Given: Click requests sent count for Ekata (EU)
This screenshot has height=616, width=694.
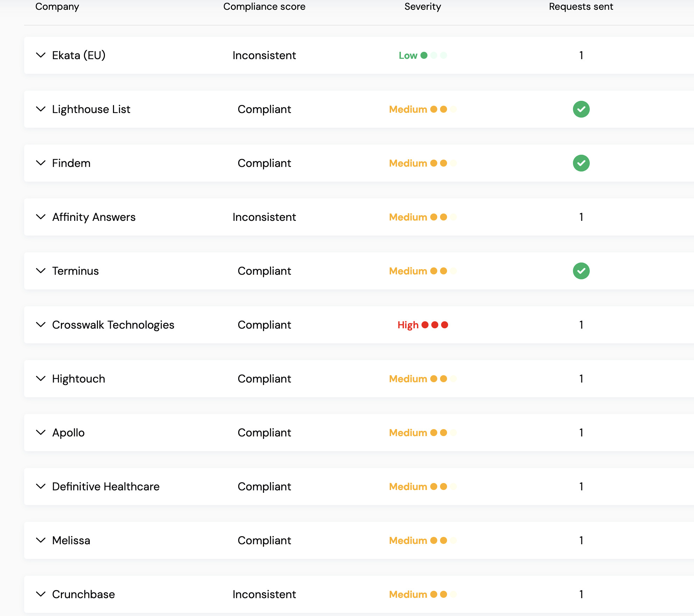Looking at the screenshot, I should click(581, 55).
